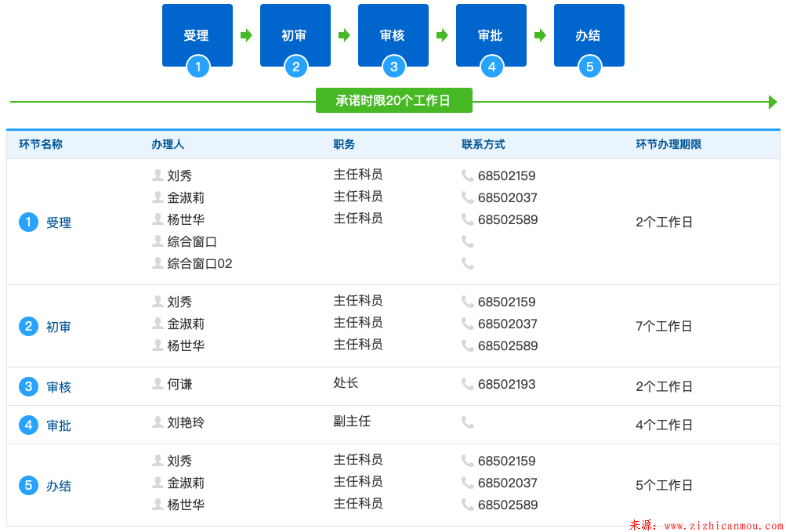Select the 办结 step box in the flowchart
Image resolution: width=786 pixels, height=532 pixels.
(589, 35)
